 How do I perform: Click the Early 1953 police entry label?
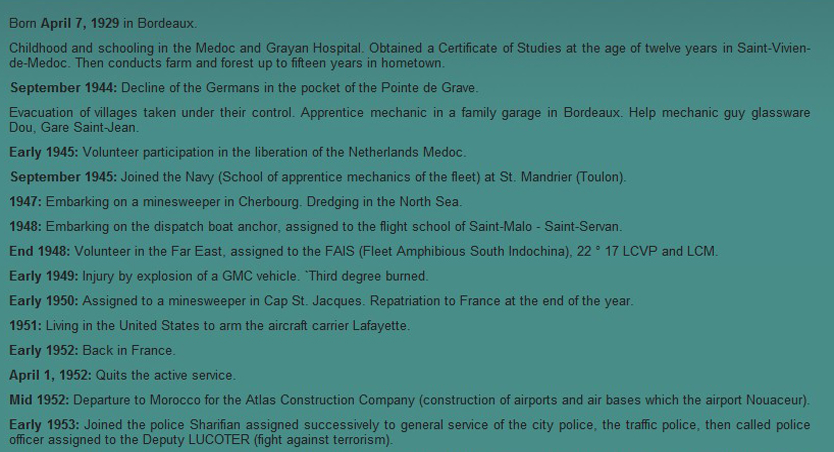[44, 425]
